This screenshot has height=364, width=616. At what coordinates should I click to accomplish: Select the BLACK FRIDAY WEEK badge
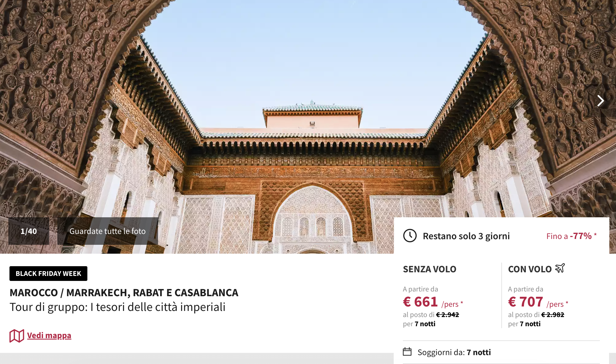(x=48, y=273)
